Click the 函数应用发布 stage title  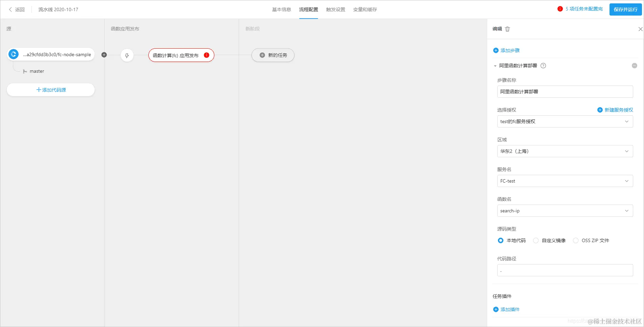point(125,29)
